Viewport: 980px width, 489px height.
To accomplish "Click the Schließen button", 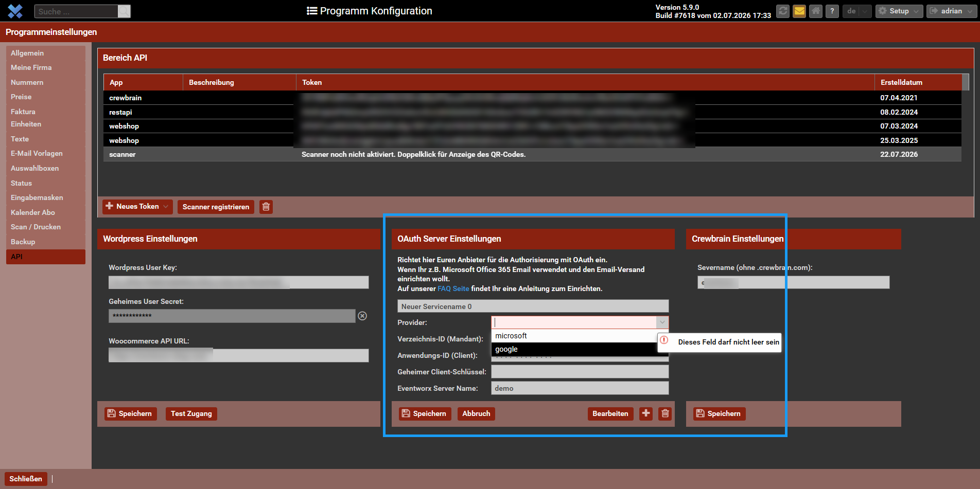I will click(x=26, y=479).
